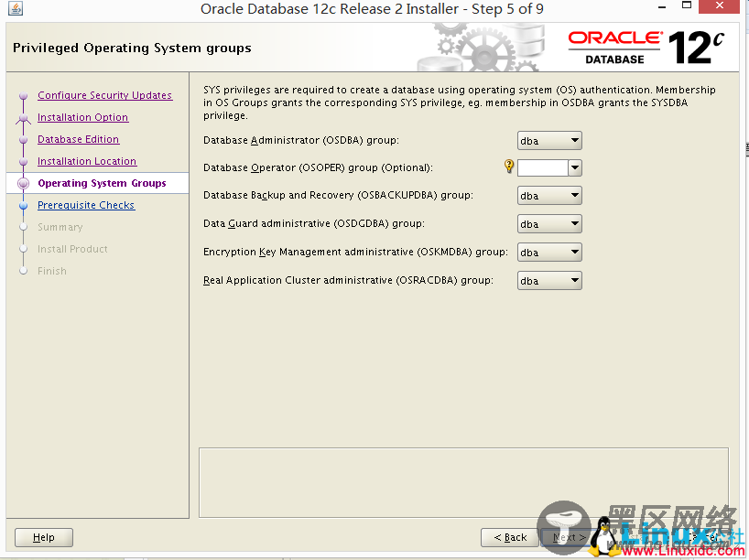Open the OSOPER group dropdown arrow

pos(575,167)
